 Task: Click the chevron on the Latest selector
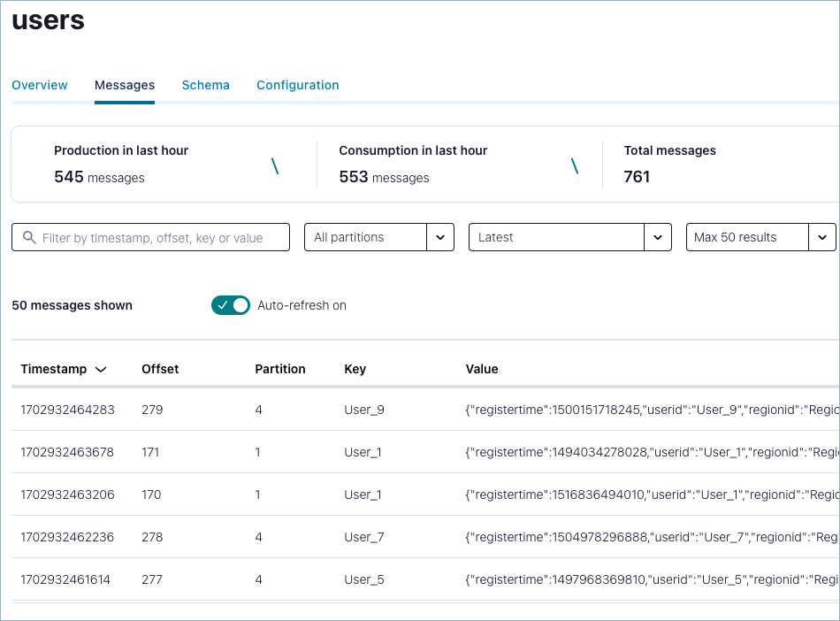click(658, 237)
